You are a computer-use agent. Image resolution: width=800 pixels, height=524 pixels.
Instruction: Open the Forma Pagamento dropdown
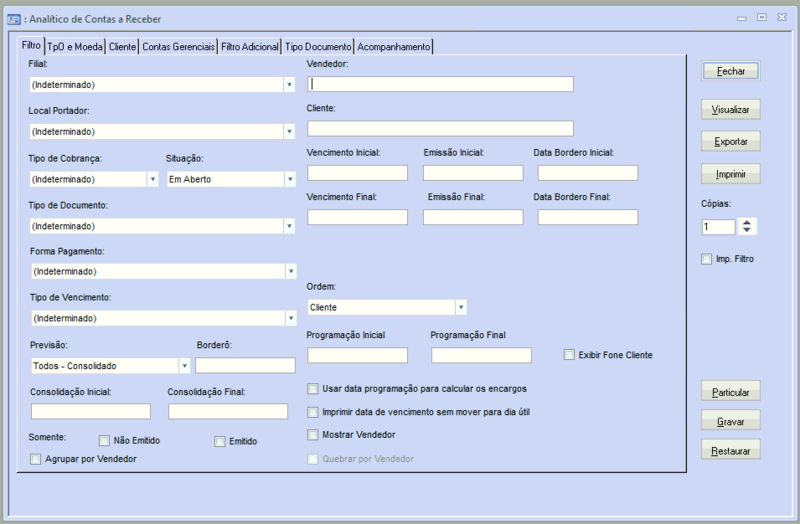point(291,271)
